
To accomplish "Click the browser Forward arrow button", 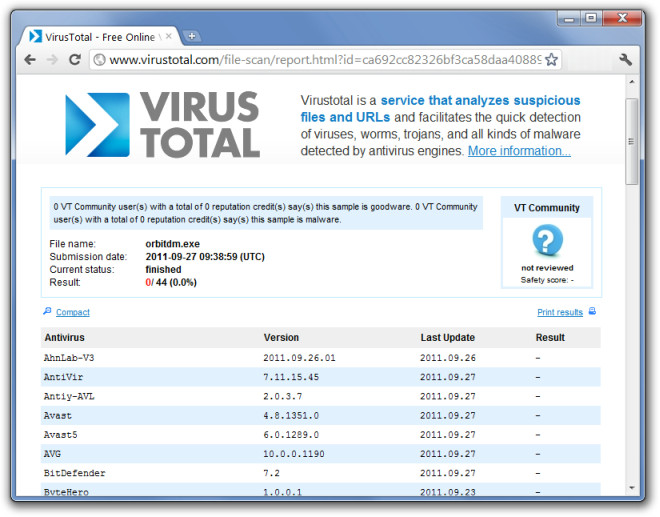I will pyautogui.click(x=52, y=60).
